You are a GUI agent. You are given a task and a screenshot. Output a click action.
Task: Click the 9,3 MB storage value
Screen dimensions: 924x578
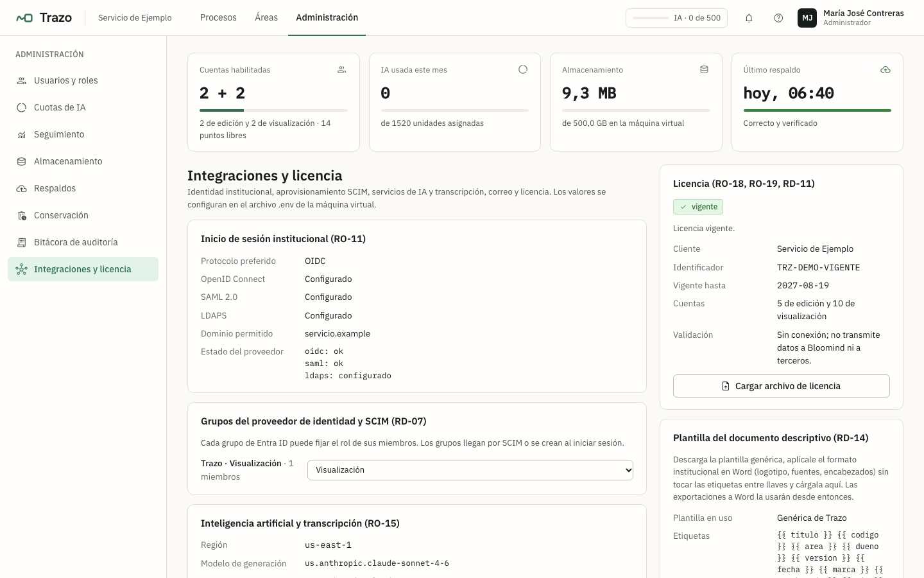(589, 93)
